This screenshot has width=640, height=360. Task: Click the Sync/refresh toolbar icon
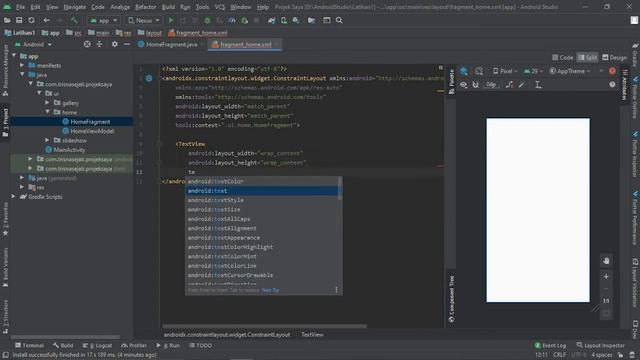point(31,20)
